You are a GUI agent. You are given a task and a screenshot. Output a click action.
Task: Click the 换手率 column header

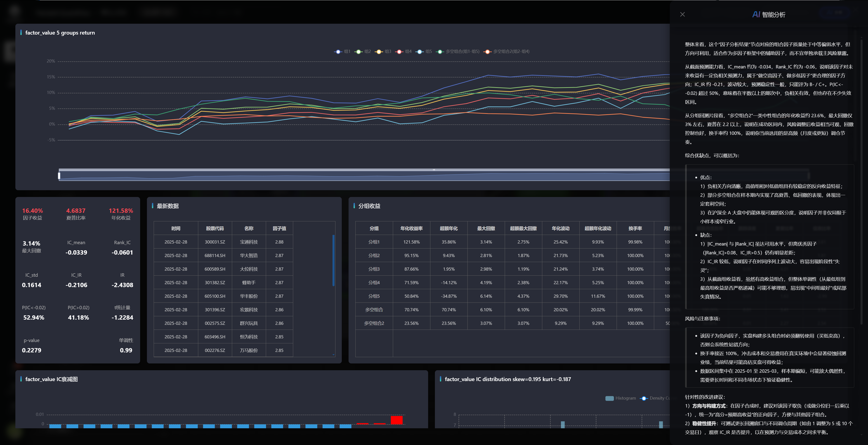click(x=635, y=228)
